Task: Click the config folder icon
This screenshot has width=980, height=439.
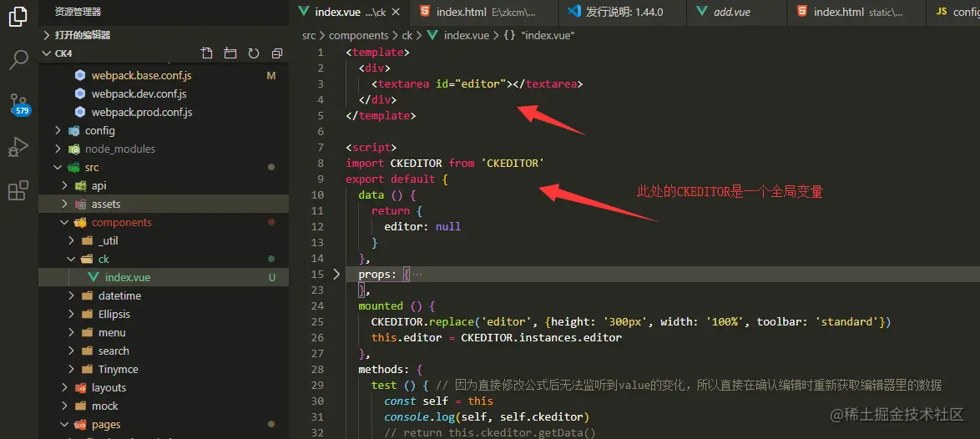Action: coord(74,130)
